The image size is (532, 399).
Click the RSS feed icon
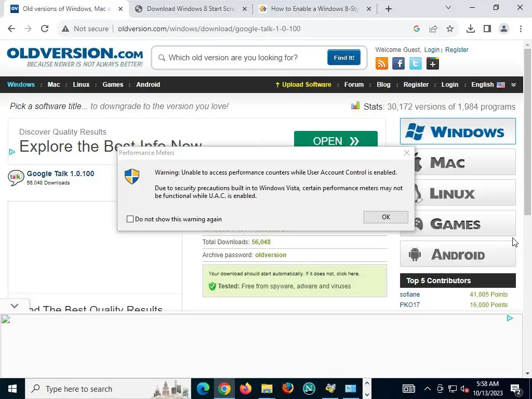point(382,63)
